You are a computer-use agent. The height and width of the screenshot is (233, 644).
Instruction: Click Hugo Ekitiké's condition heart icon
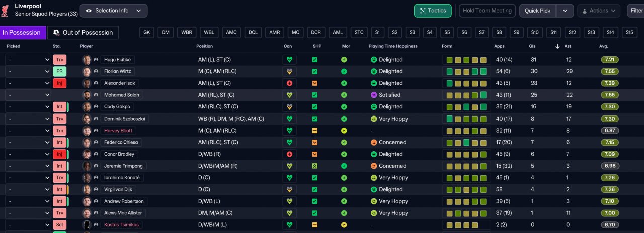289,60
